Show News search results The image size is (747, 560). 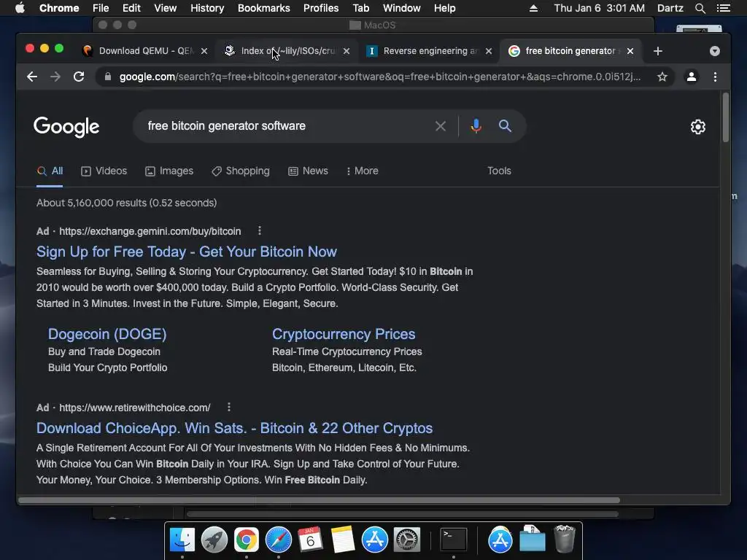pyautogui.click(x=309, y=171)
